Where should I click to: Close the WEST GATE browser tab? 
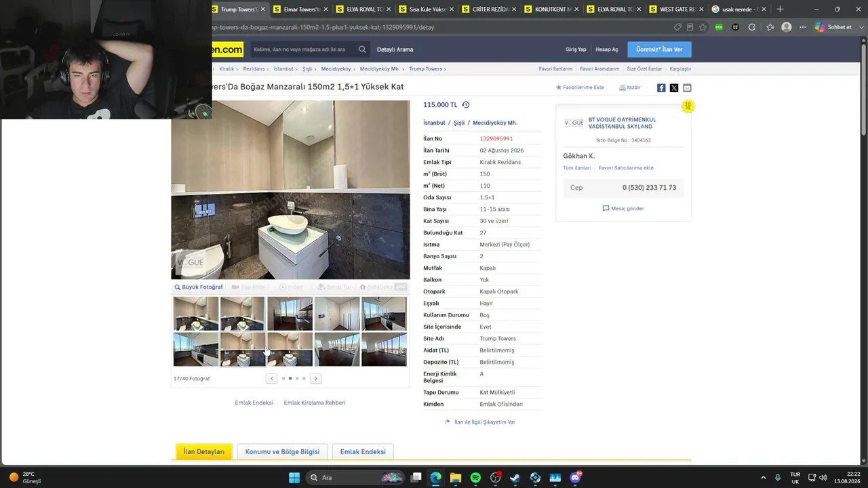701,9
